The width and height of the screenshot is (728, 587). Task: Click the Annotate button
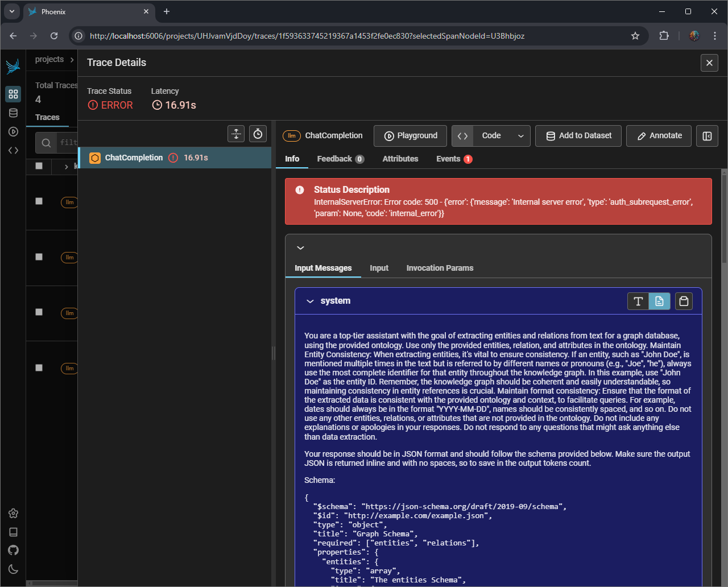click(x=659, y=136)
